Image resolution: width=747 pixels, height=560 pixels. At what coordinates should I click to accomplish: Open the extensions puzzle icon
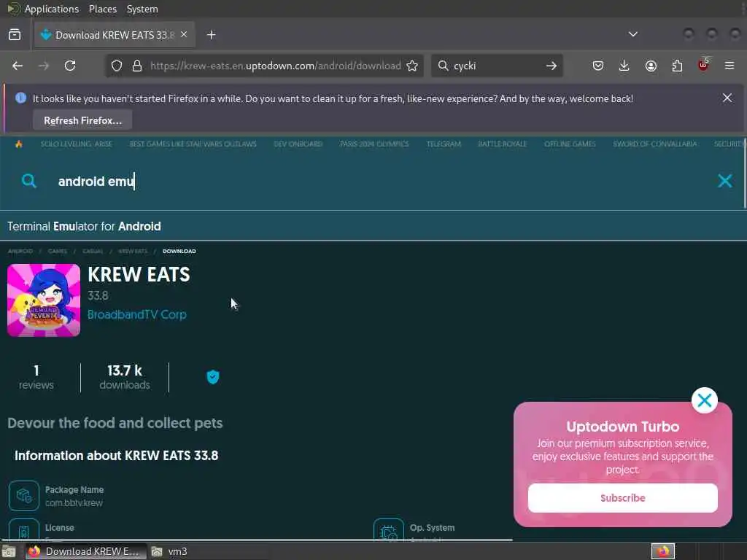(x=677, y=66)
